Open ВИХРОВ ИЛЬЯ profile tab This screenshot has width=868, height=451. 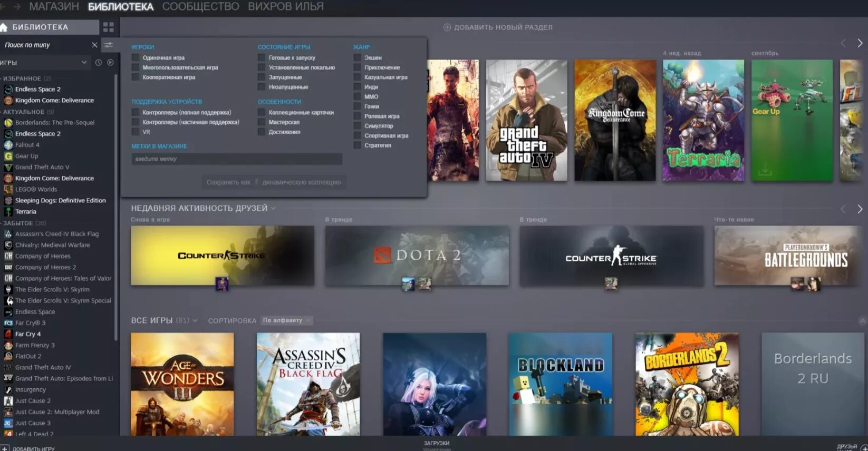[x=286, y=7]
